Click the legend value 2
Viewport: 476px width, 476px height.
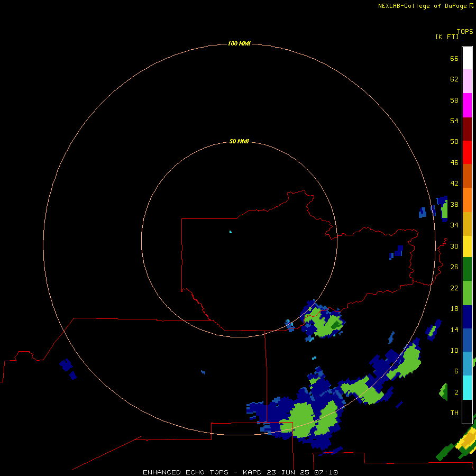coord(456,392)
